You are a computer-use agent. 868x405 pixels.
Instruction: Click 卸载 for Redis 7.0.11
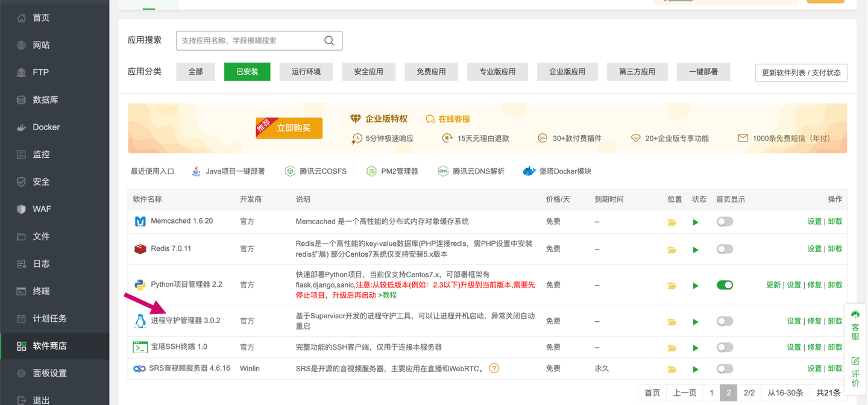(x=835, y=248)
